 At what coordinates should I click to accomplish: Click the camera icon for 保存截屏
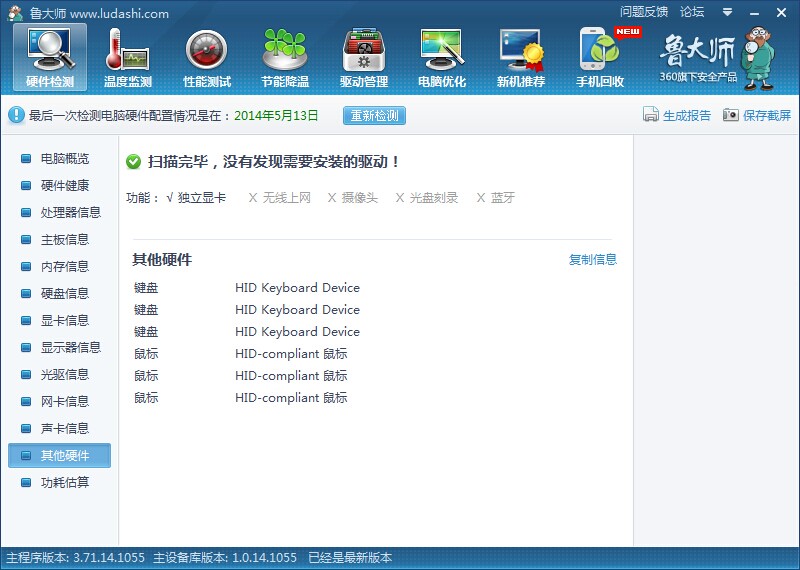tap(731, 115)
